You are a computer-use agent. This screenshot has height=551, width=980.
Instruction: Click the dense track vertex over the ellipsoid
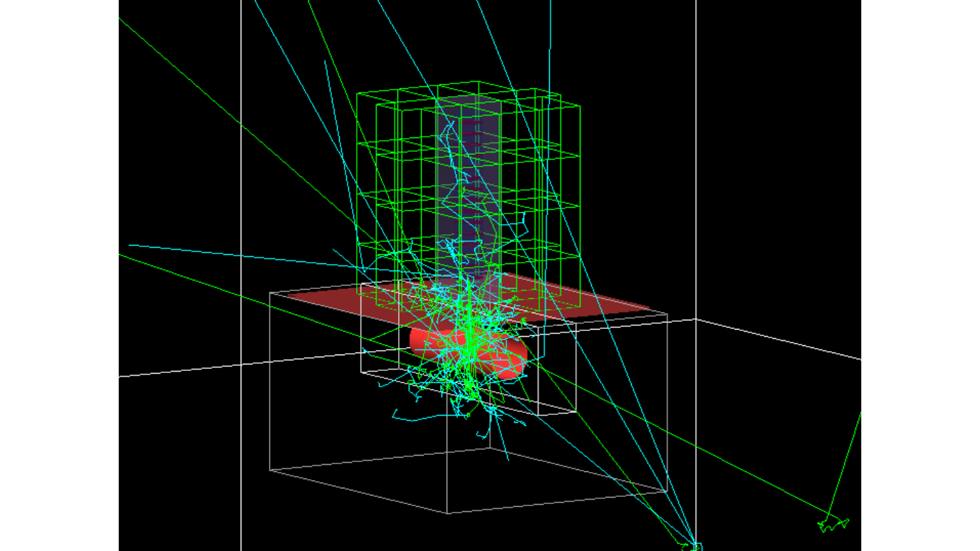[x=470, y=326]
